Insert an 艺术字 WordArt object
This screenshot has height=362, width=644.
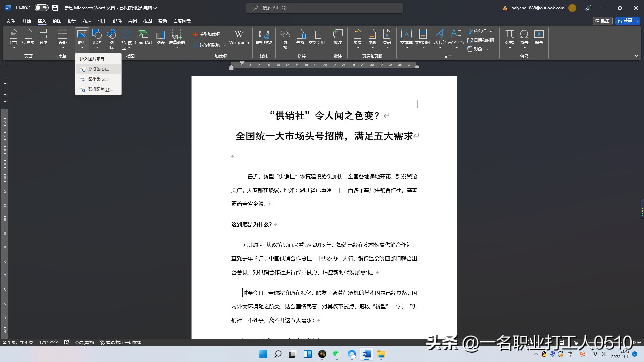coord(439,37)
